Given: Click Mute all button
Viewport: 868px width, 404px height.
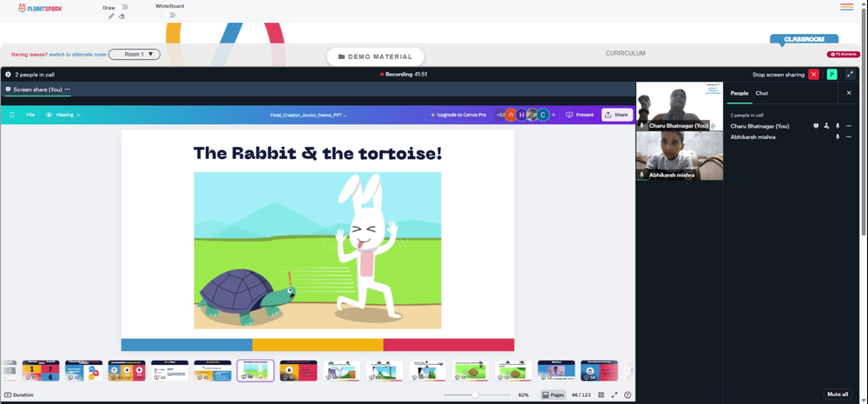Looking at the screenshot, I should pyautogui.click(x=837, y=394).
